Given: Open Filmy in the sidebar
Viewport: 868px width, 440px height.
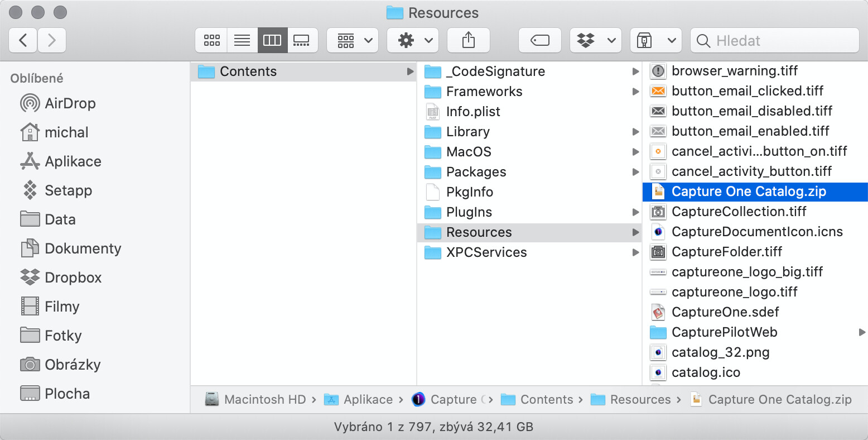Looking at the screenshot, I should (x=50, y=307).
